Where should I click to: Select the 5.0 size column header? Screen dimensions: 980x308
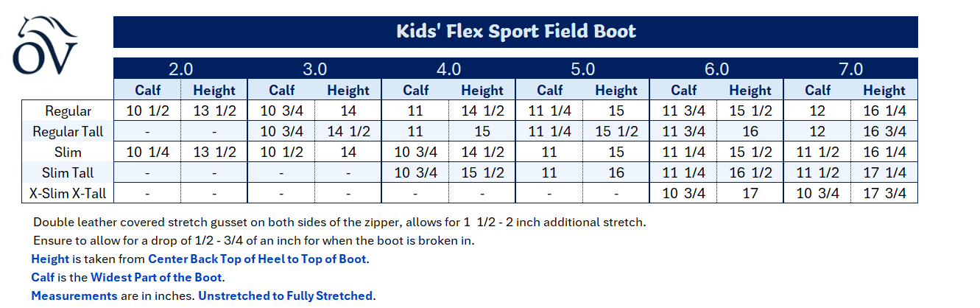(582, 69)
